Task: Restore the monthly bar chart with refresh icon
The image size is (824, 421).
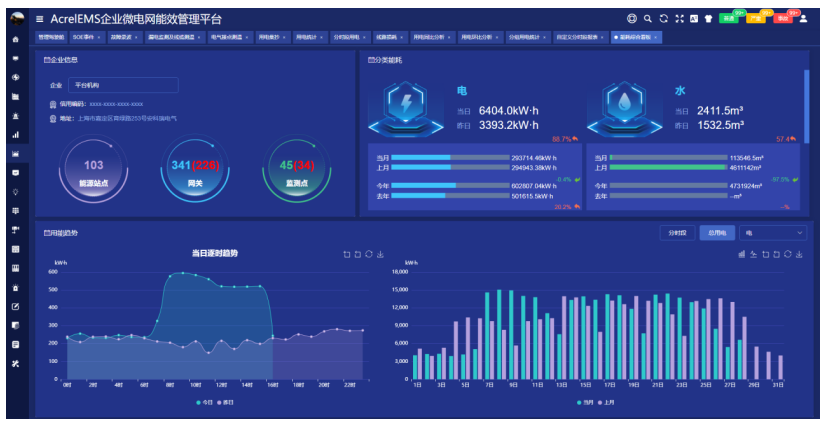Action: point(788,254)
